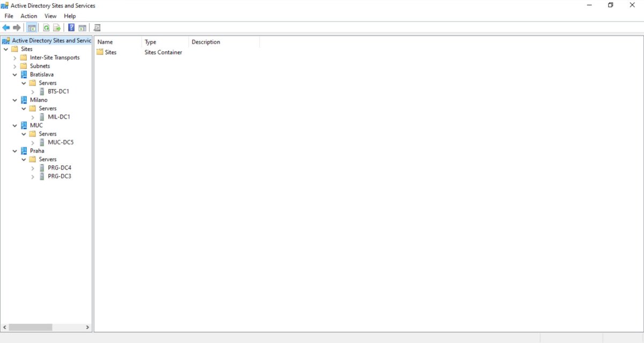Expand the BTS-DC1 server node
This screenshot has height=343, width=644.
pyautogui.click(x=33, y=92)
